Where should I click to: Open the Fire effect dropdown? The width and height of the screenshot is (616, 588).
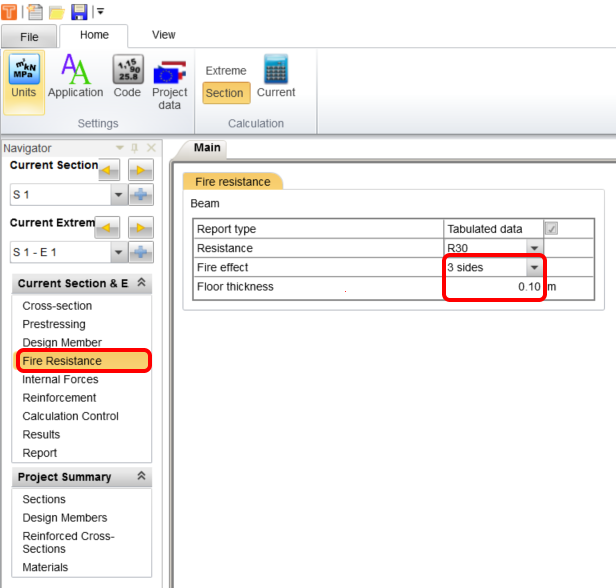pos(534,267)
